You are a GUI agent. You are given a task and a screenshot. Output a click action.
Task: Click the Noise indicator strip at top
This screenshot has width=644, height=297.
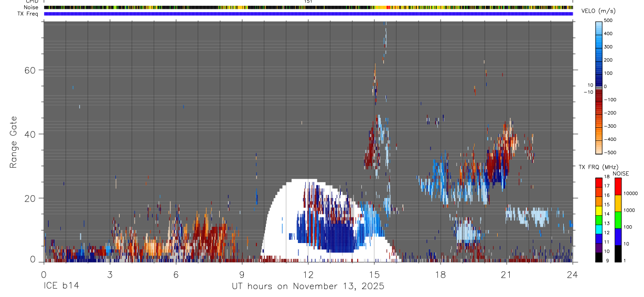(308, 7)
